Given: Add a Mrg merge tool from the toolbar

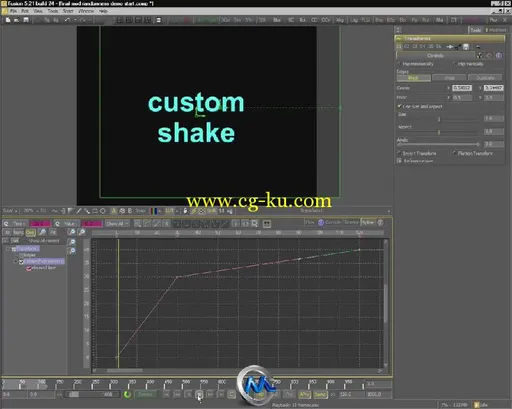Looking at the screenshot, I should tap(340, 20).
